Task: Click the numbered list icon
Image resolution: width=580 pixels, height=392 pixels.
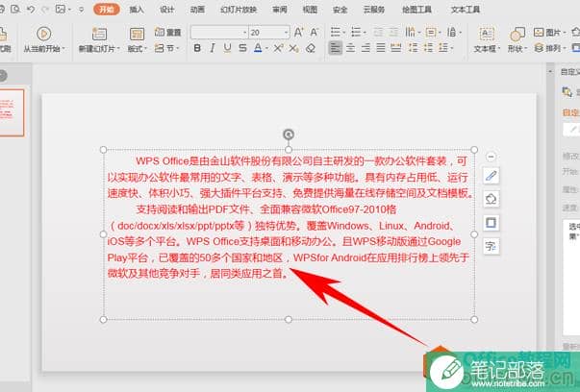Action: pos(356,32)
